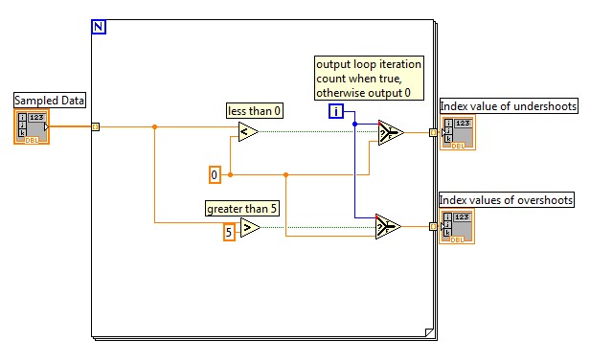Viewport: 590px width, 364px height.
Task: Select the Sampled Data array control terminal
Action: 32,126
